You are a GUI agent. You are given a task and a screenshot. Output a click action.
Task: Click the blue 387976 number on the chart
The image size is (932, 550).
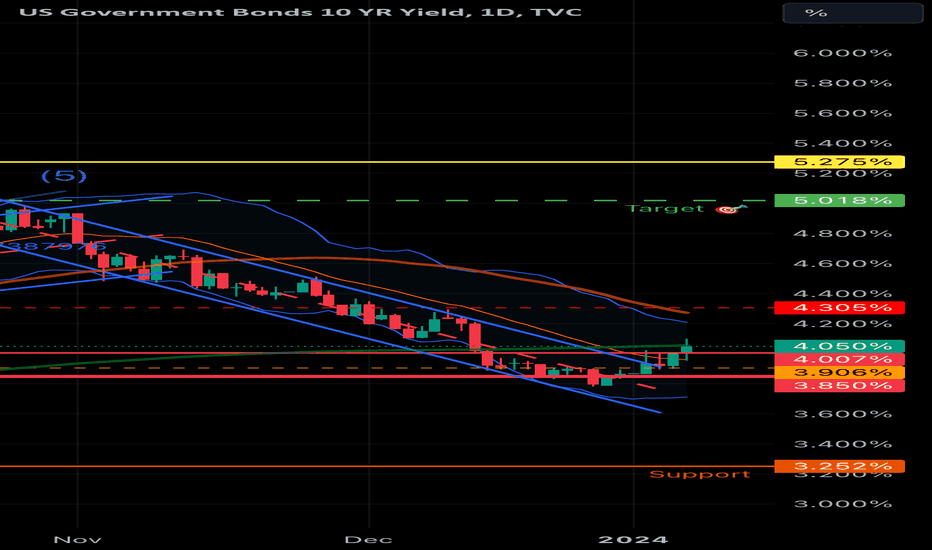(x=56, y=246)
